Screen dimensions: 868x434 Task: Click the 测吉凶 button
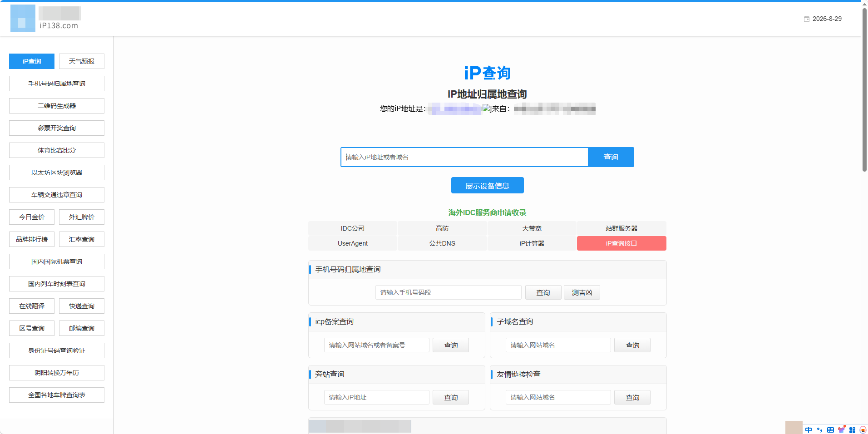click(x=582, y=292)
